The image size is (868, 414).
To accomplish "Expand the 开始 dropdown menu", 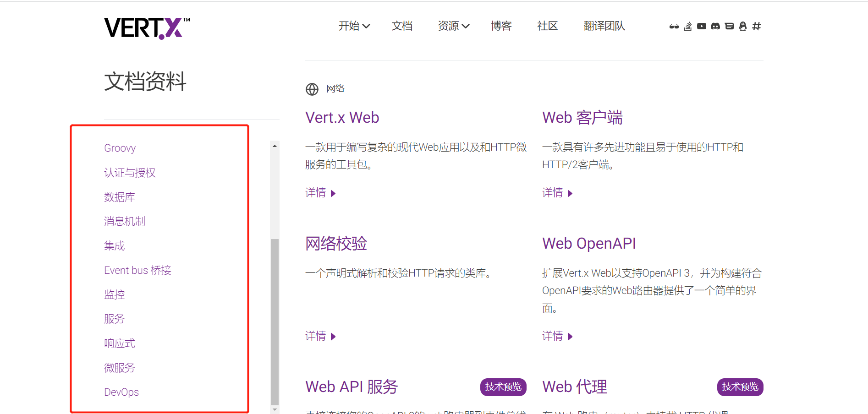I will click(x=354, y=26).
